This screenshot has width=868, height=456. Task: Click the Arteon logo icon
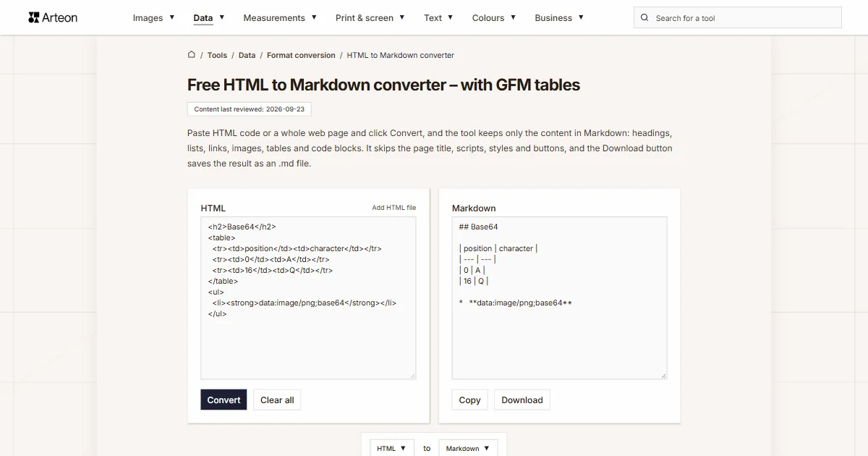click(33, 17)
